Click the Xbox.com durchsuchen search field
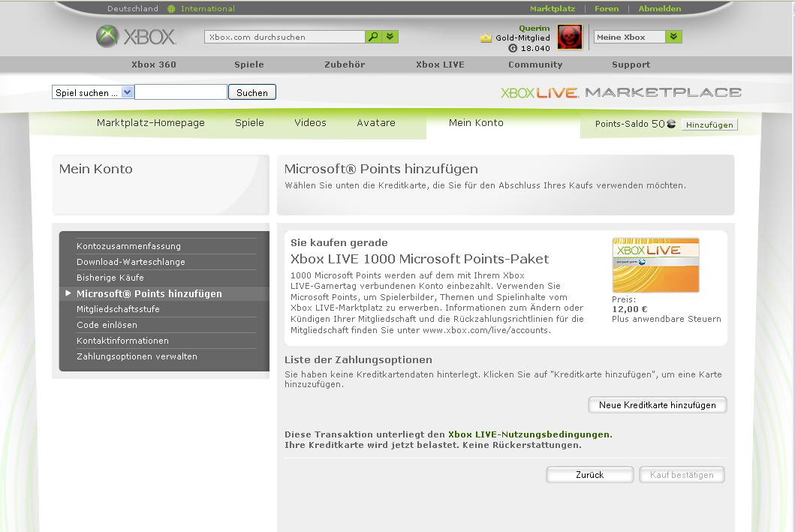Viewport: 795px width, 532px height. coord(285,37)
